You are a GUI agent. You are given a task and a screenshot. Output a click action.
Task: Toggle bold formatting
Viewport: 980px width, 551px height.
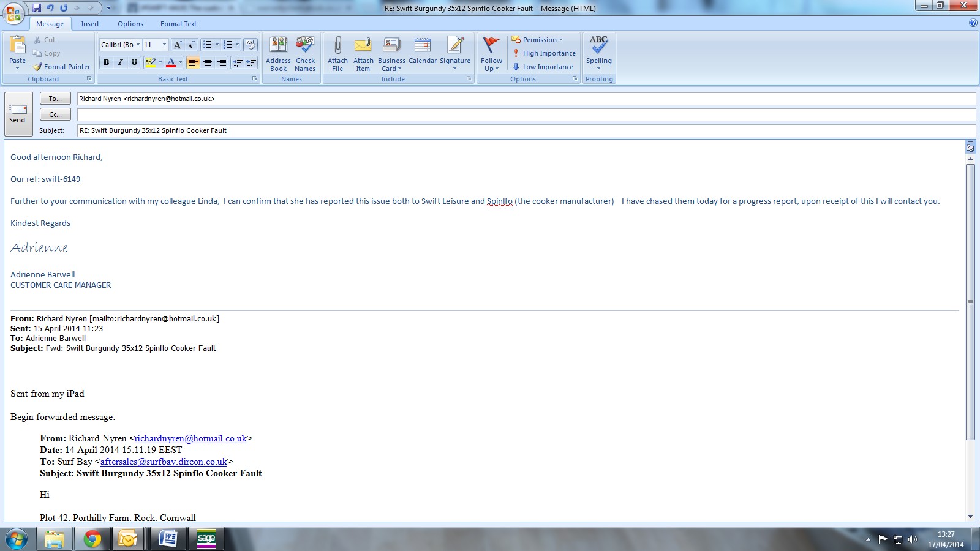point(106,62)
